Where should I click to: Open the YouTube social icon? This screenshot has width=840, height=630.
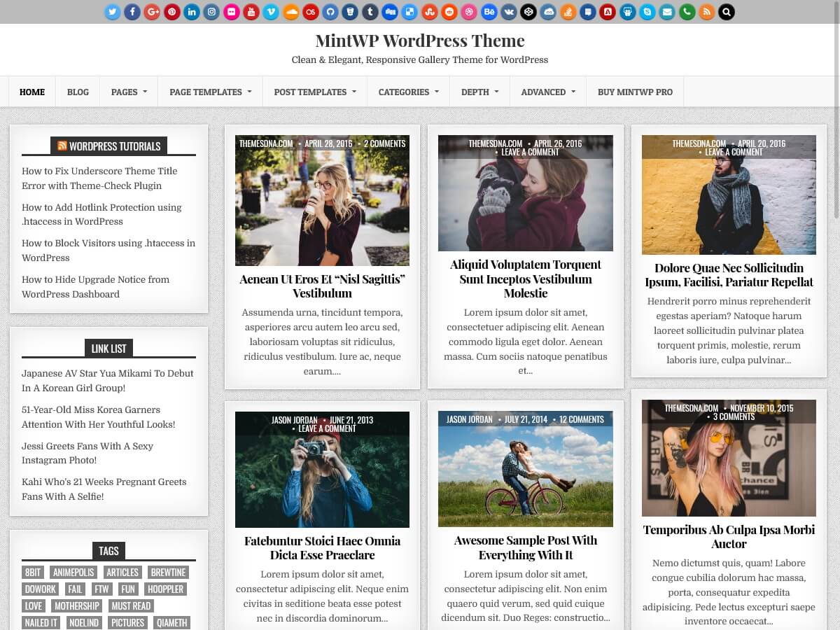[251, 12]
